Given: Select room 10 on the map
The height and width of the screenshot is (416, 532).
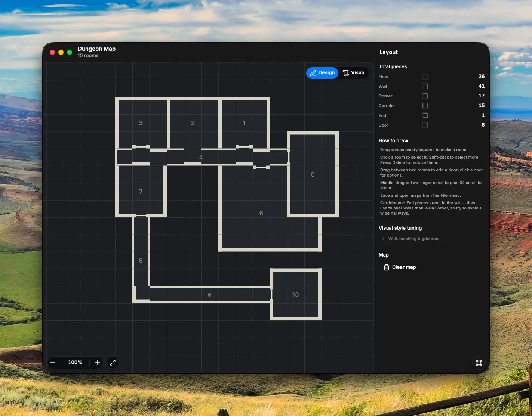Looking at the screenshot, I should pyautogui.click(x=295, y=295).
